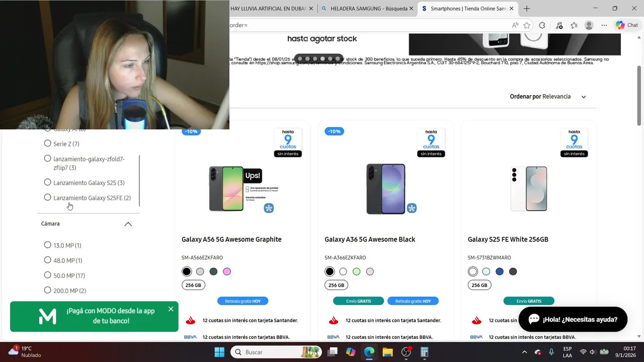Screen dimensions: 644x362
Task: Click Santander logo under Galaxy A56
Action: [x=190, y=320]
